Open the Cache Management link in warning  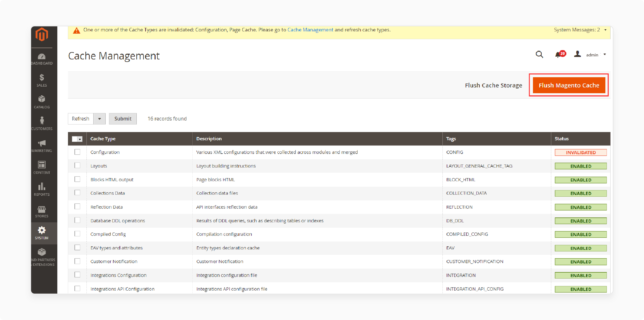pos(310,29)
